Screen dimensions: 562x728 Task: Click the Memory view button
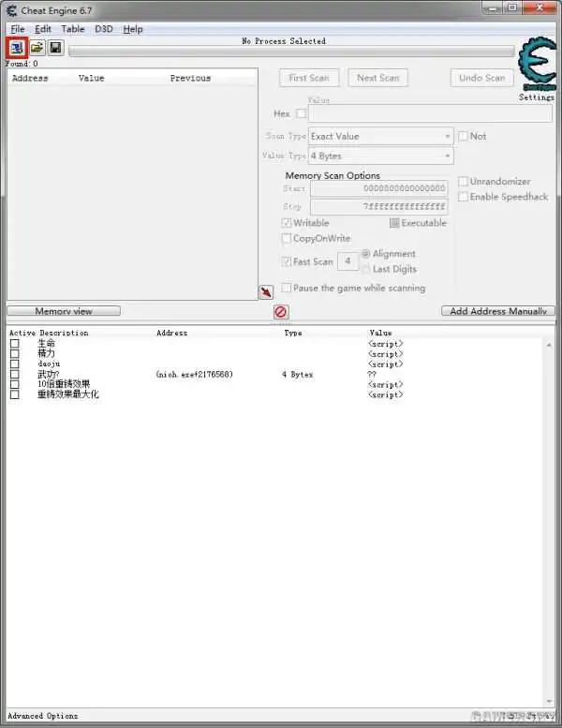(63, 311)
